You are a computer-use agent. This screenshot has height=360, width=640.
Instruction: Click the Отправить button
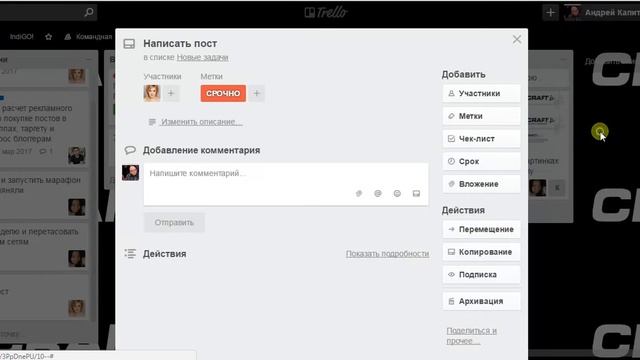click(174, 223)
